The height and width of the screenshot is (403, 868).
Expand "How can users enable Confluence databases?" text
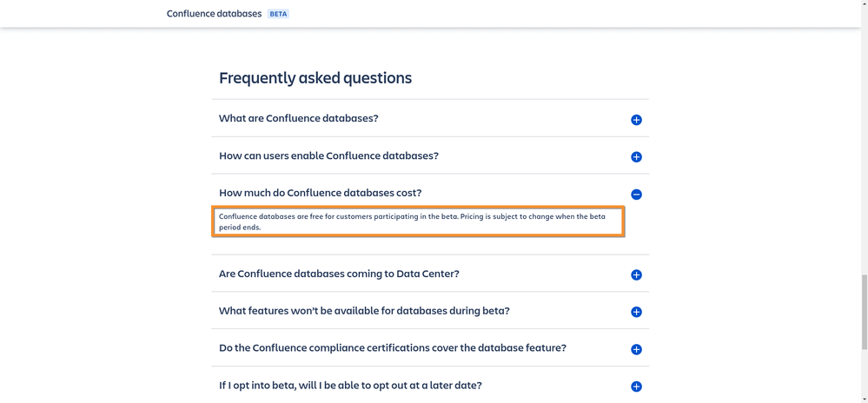pyautogui.click(x=328, y=155)
